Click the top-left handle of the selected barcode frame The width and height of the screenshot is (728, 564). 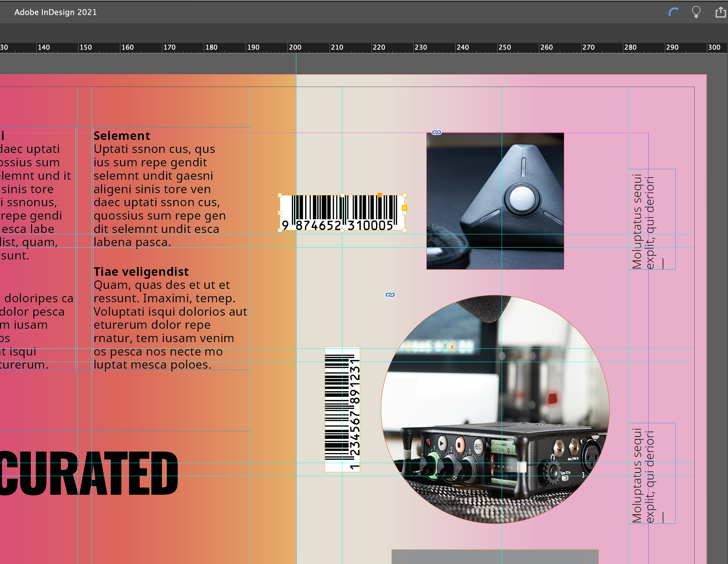click(x=280, y=195)
